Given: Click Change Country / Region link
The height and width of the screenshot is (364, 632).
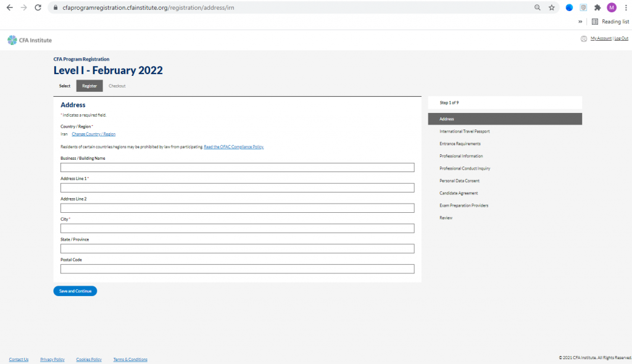Looking at the screenshot, I should pyautogui.click(x=94, y=134).
